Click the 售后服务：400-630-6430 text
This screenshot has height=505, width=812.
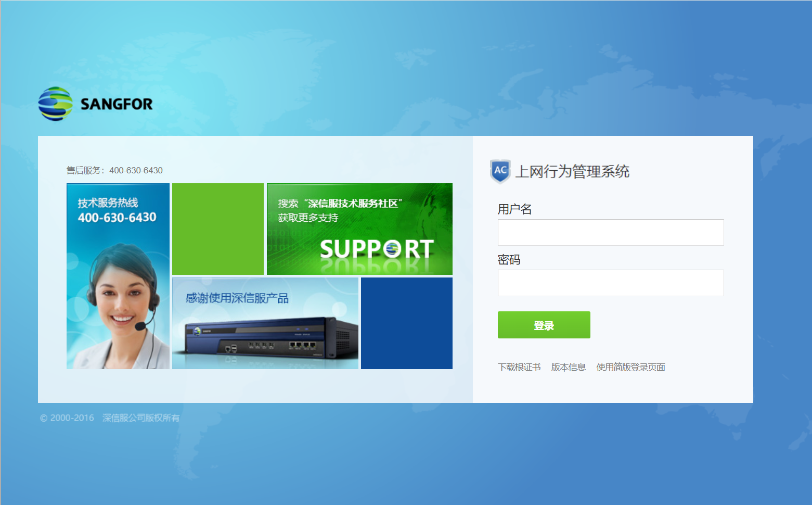[114, 170]
